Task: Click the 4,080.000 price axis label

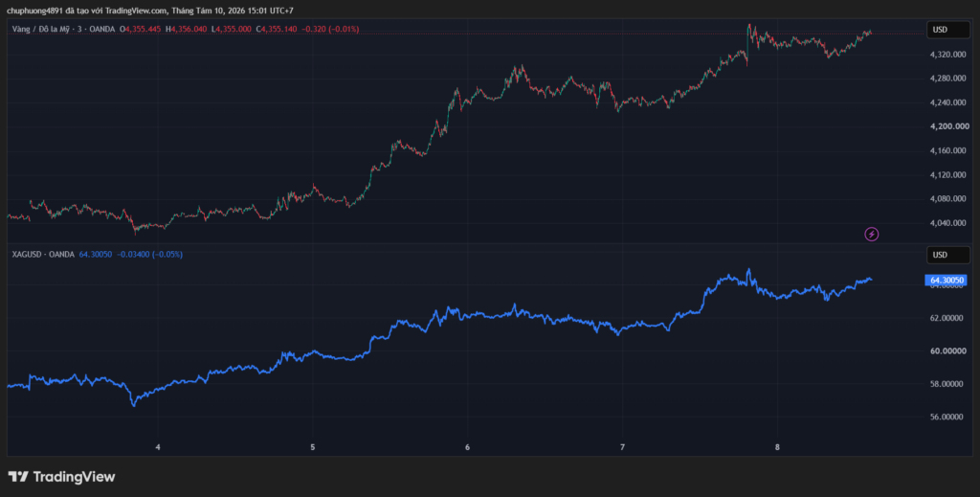Action: pyautogui.click(x=948, y=199)
